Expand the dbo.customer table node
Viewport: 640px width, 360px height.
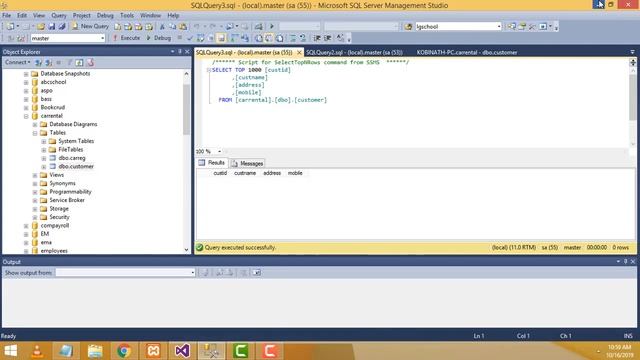click(x=44, y=167)
